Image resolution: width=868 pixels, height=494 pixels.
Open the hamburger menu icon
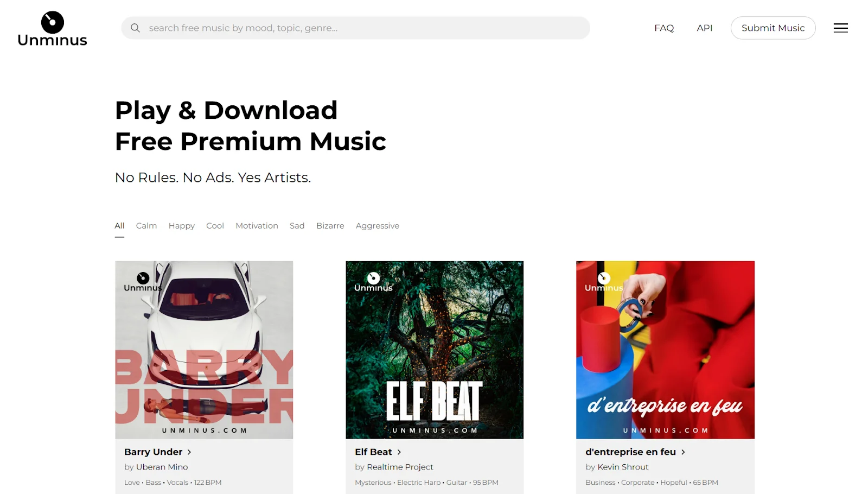pos(840,28)
